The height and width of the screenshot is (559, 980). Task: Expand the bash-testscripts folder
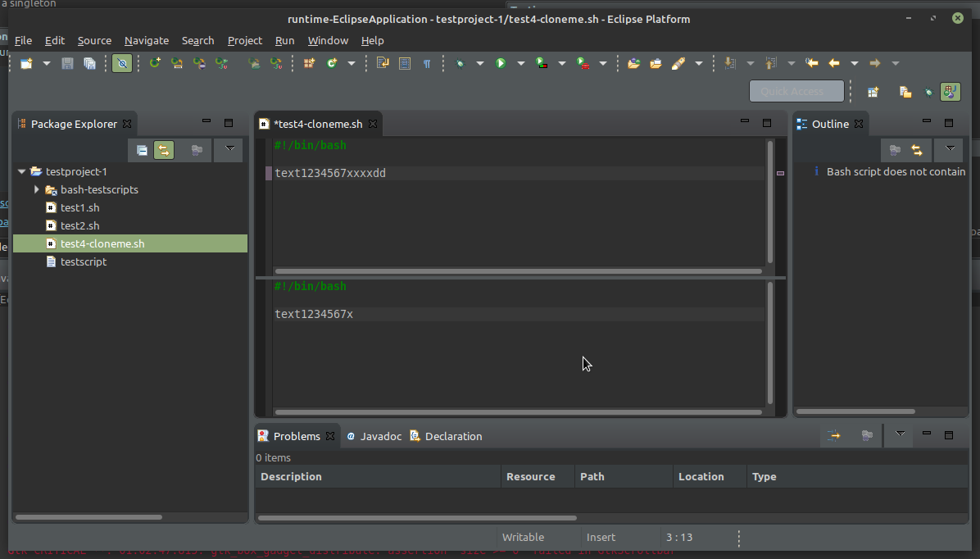click(36, 189)
